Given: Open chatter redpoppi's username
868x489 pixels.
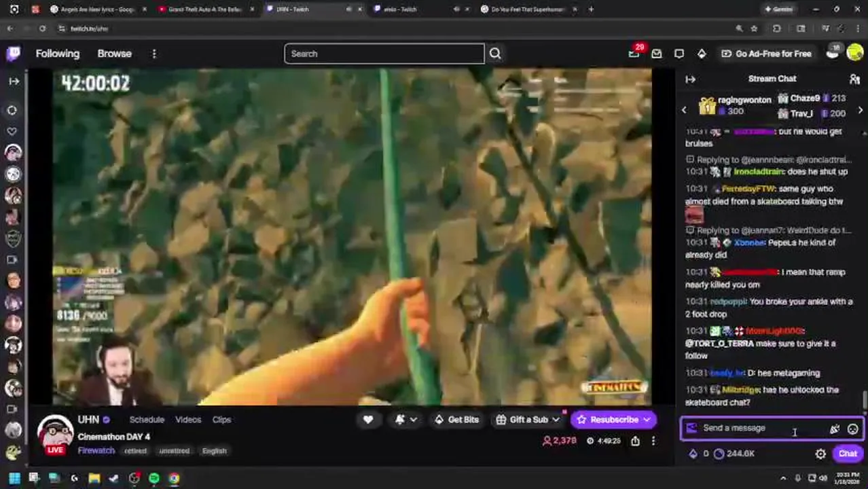Looking at the screenshot, I should point(727,302).
